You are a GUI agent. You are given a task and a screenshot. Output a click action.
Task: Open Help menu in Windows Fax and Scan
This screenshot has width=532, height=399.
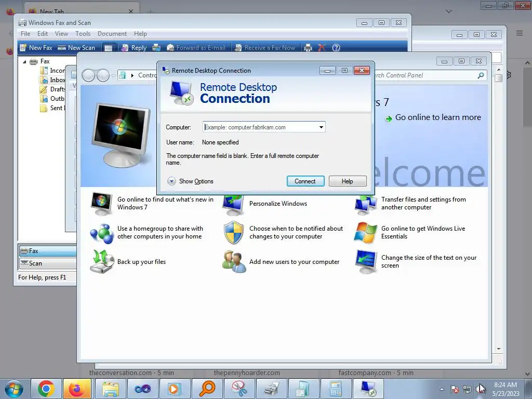140,34
